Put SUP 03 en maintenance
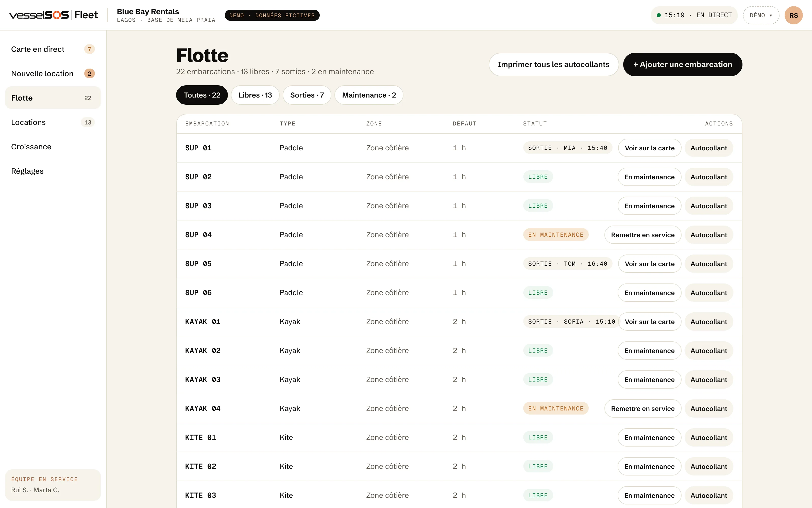 (x=649, y=206)
